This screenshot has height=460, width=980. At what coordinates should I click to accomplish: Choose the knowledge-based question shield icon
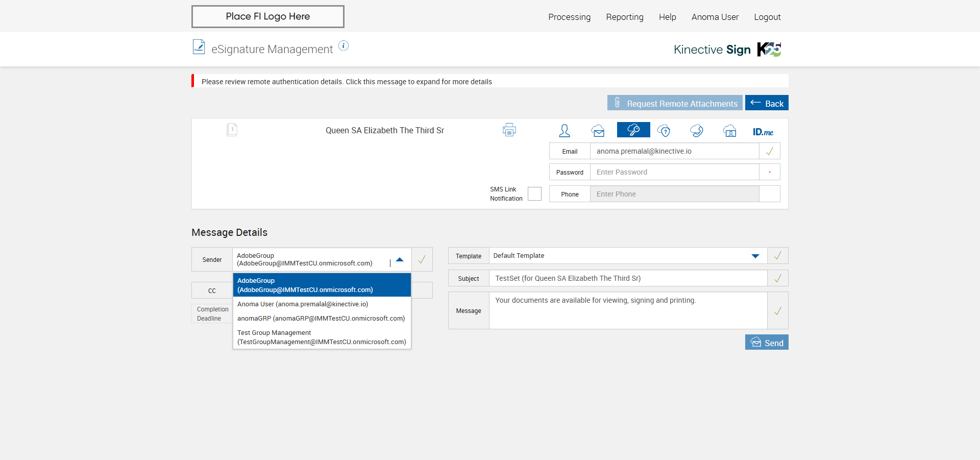664,131
